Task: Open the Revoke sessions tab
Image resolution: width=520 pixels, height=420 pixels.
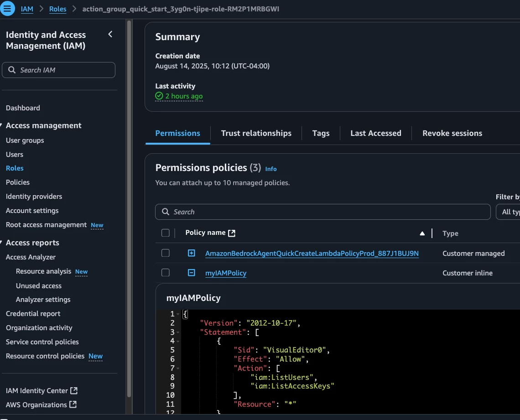Action: pyautogui.click(x=452, y=133)
